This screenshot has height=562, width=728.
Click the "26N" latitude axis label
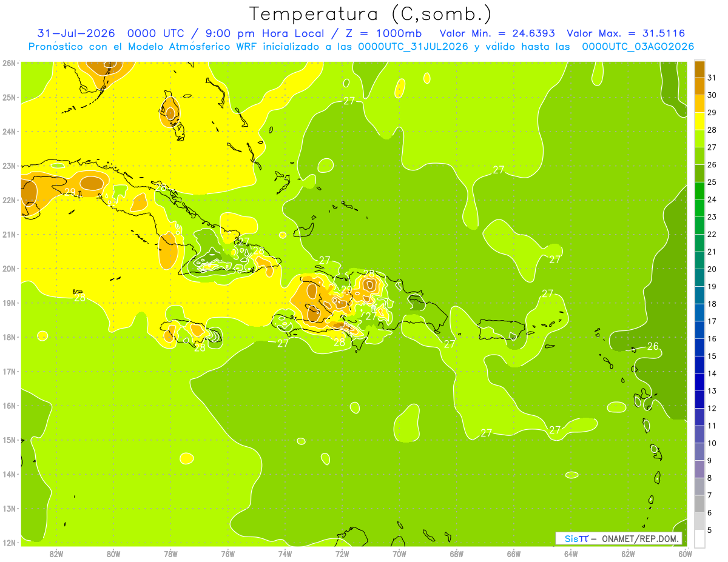(x=9, y=63)
